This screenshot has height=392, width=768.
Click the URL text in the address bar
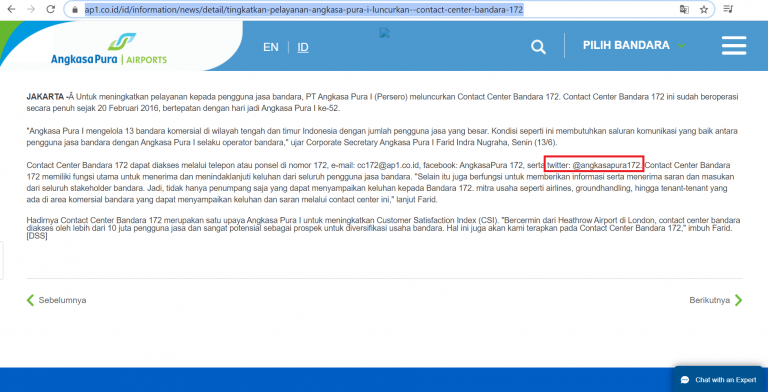point(304,10)
